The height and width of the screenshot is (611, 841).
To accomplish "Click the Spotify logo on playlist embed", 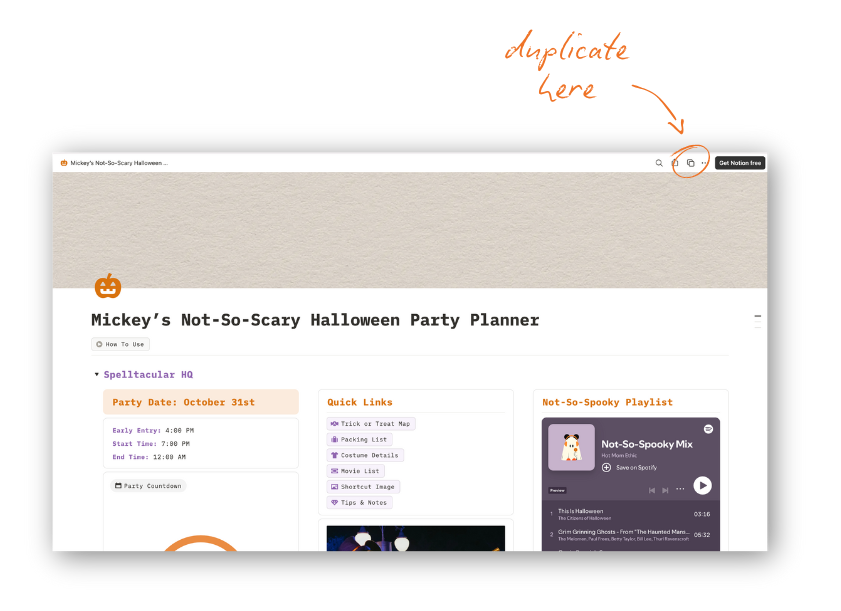I will (709, 429).
